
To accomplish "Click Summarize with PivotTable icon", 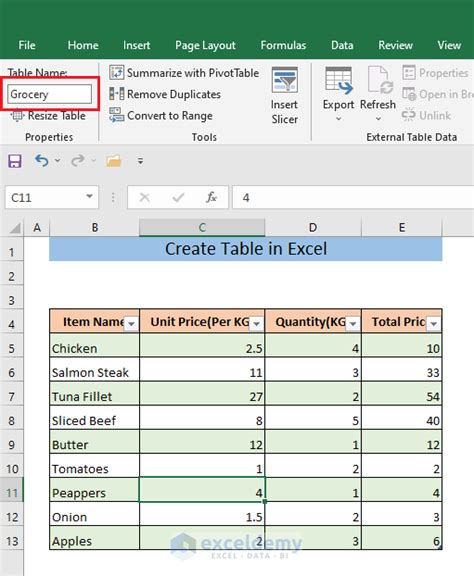I will [x=117, y=73].
